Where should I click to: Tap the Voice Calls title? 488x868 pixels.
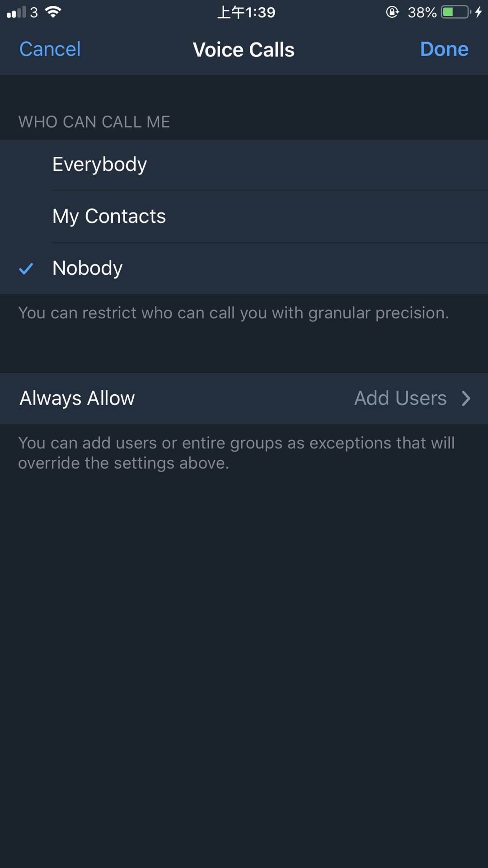click(x=244, y=50)
